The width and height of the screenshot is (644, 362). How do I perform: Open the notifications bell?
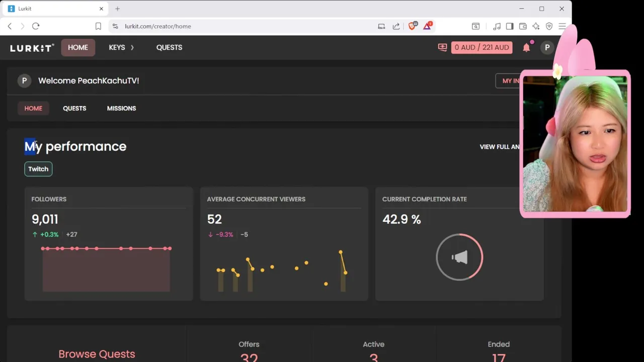526,47
